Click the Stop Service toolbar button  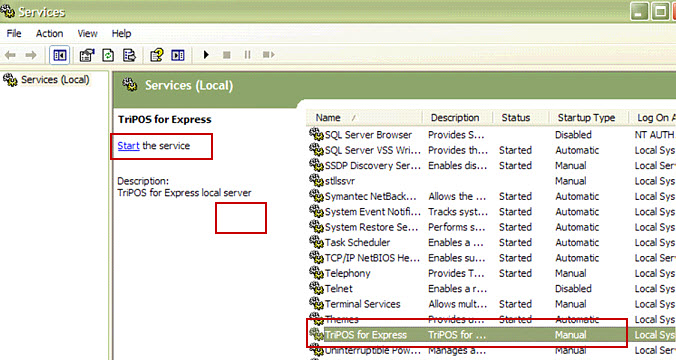click(226, 55)
